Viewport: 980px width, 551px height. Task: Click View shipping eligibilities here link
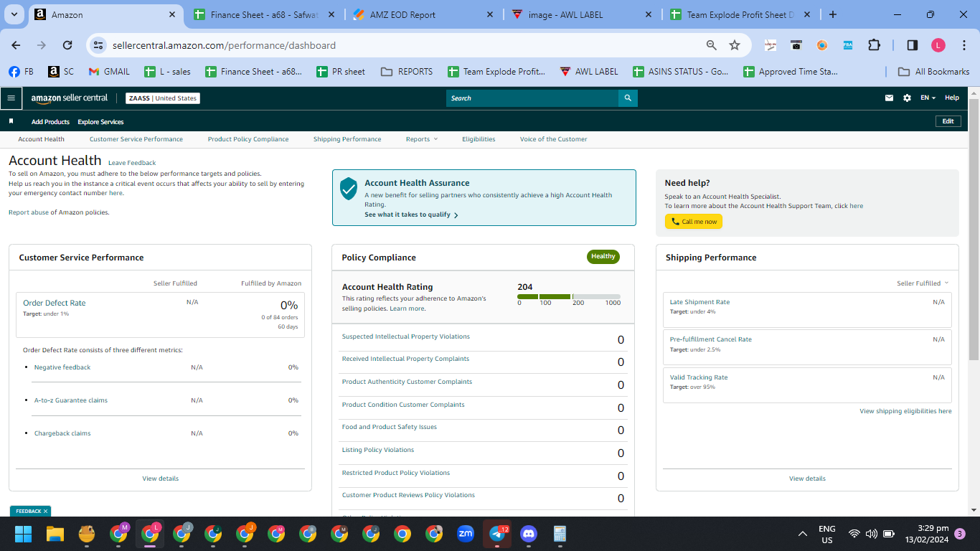[x=905, y=411]
